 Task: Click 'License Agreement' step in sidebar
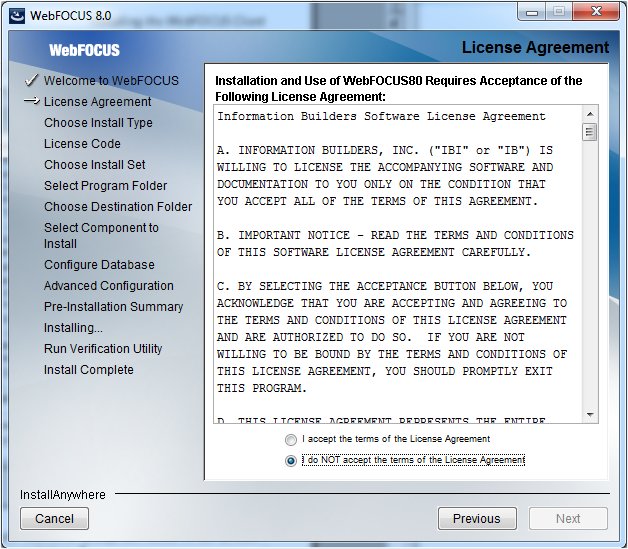tap(98, 102)
